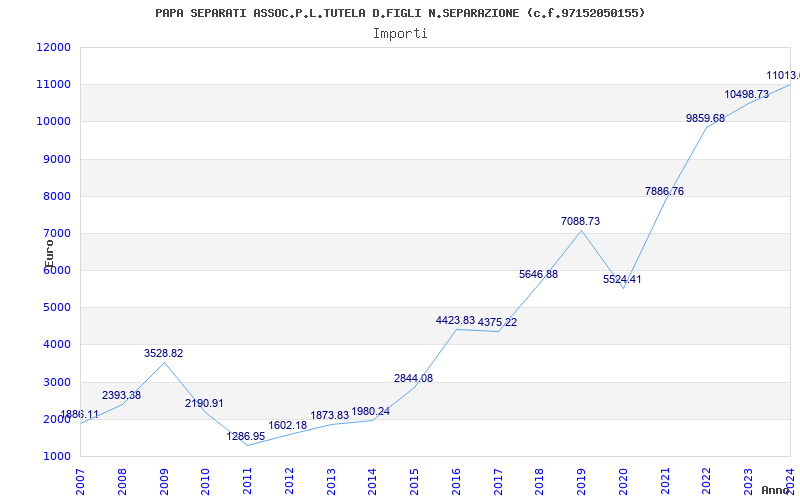Viewport: 800px width, 500px height.
Task: Select data label 1873.83
Action: coord(330,415)
